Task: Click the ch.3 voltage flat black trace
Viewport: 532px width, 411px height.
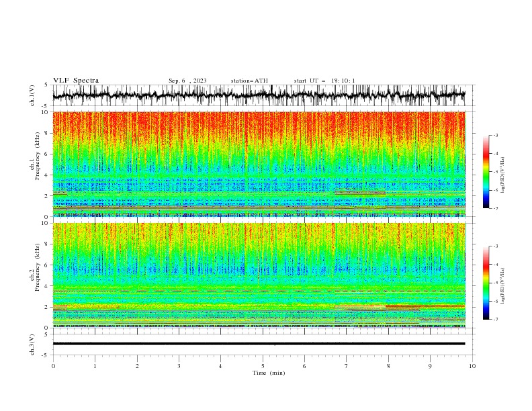Action: [259, 344]
